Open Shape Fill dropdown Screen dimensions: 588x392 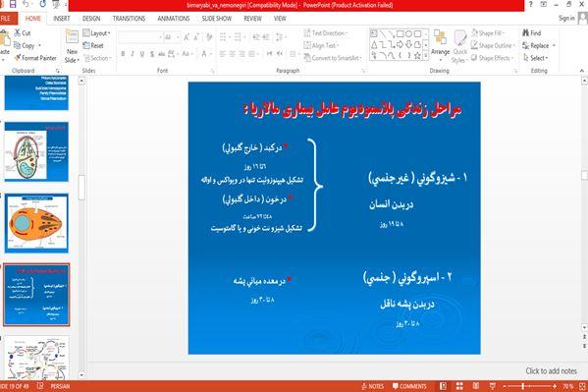click(487, 33)
